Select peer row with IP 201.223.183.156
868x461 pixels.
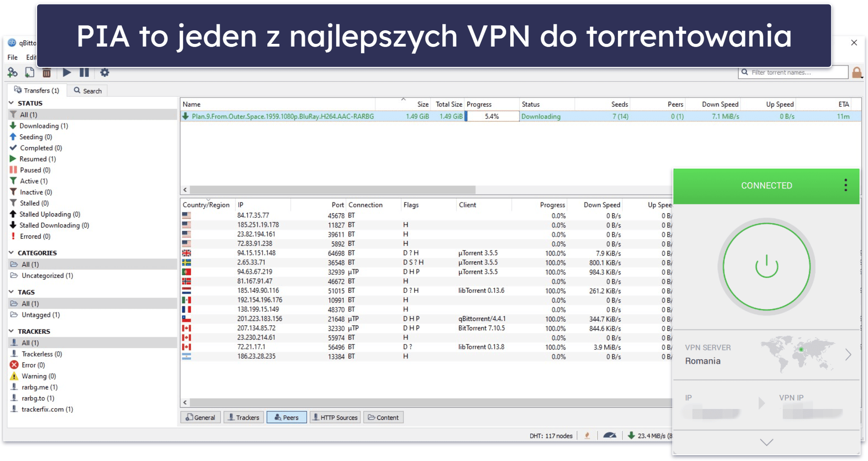click(x=426, y=319)
